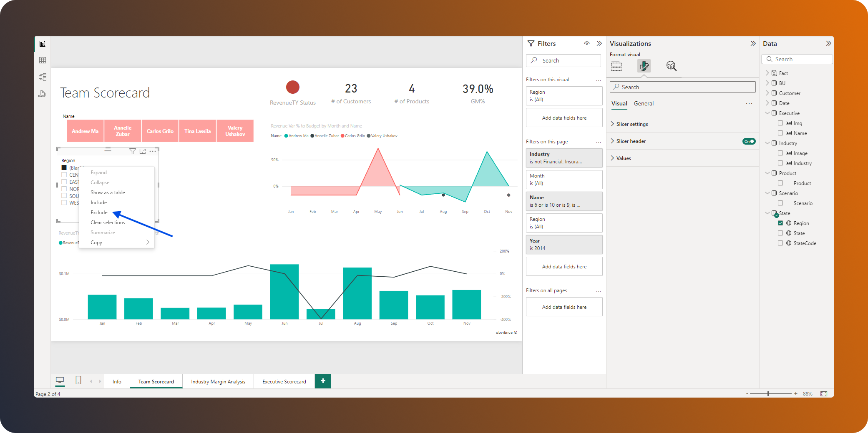Image resolution: width=868 pixels, height=433 pixels.
Task: Click the Search box in the Filters pane
Action: pos(563,60)
